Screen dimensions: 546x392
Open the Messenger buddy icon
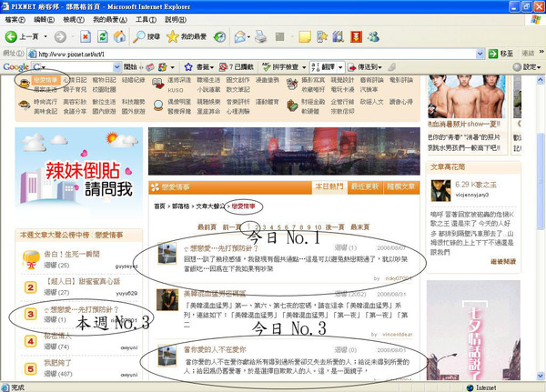pos(373,36)
